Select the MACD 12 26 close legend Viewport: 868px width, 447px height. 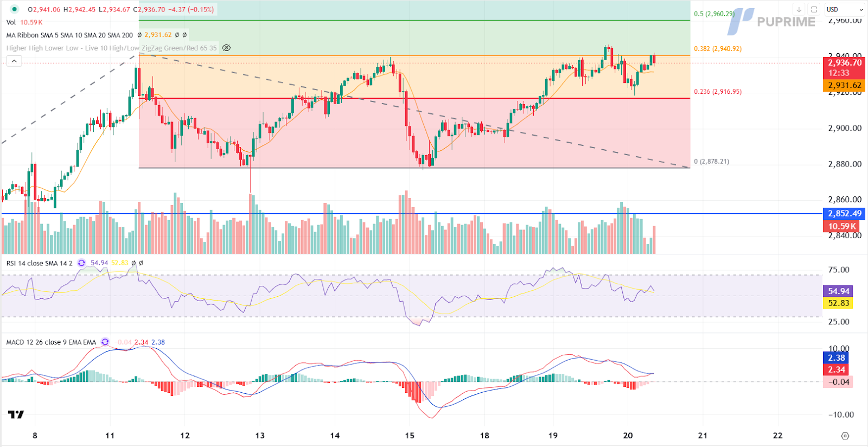coord(51,342)
